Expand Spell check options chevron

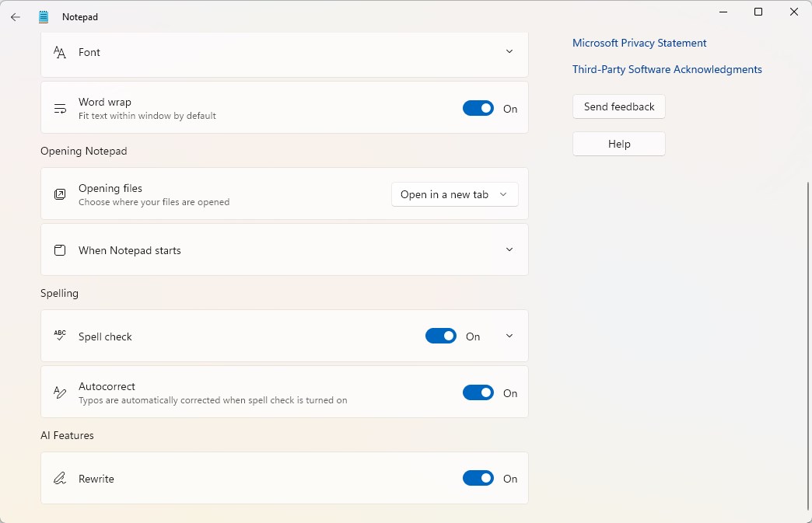pos(509,336)
